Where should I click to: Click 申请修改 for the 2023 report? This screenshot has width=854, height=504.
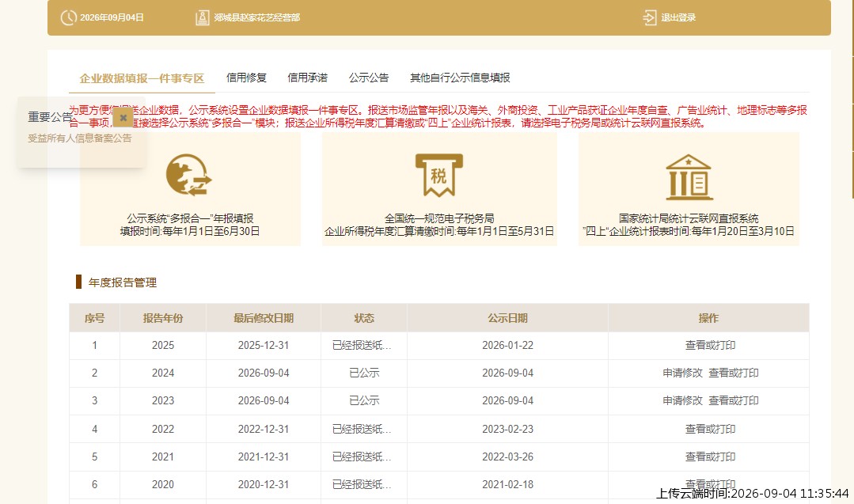click(x=682, y=400)
